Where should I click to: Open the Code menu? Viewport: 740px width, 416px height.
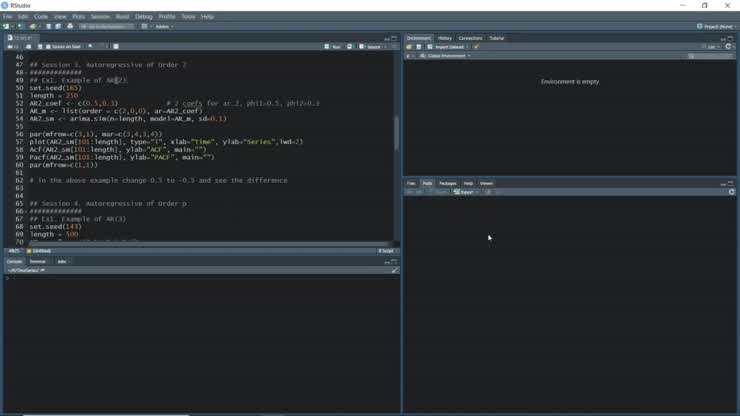click(40, 16)
